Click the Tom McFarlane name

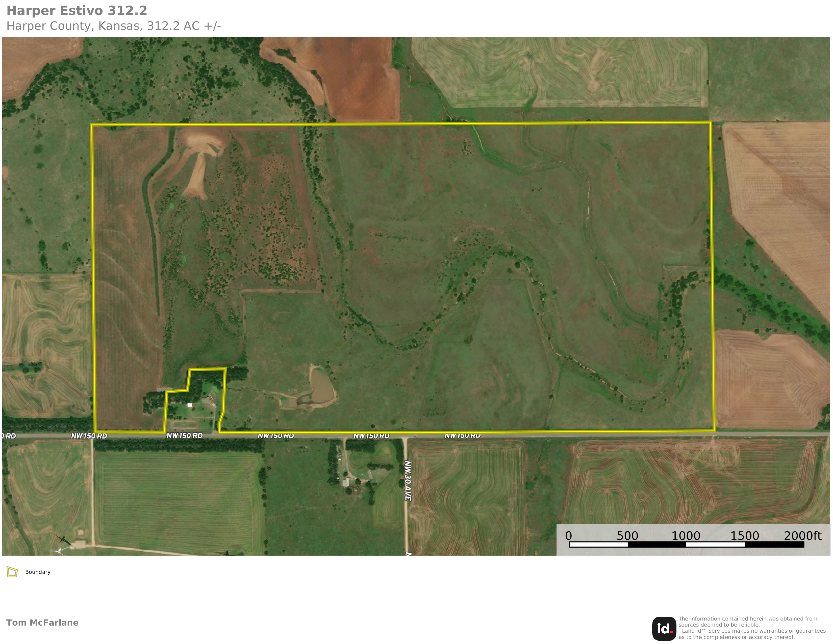42,623
